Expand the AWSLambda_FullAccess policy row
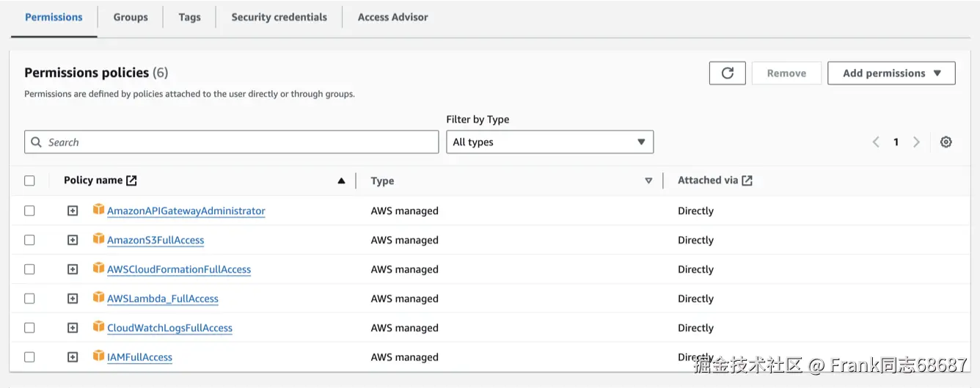 coord(73,299)
